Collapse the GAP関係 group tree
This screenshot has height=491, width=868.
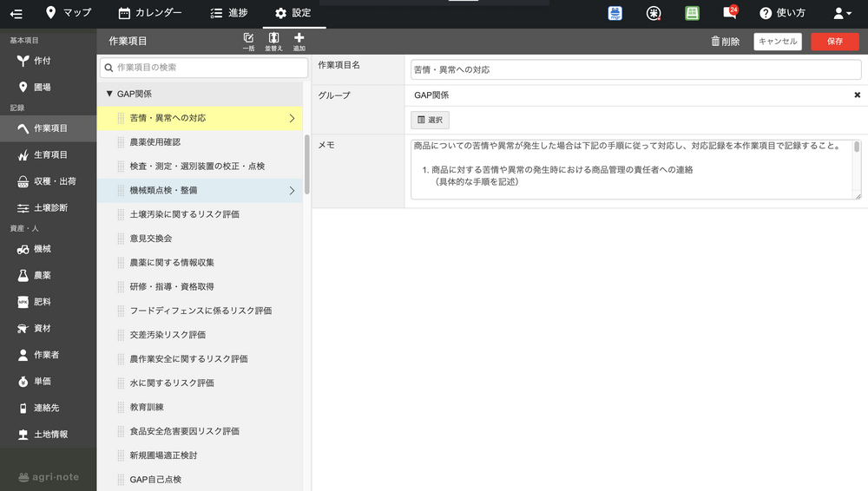[x=109, y=94]
